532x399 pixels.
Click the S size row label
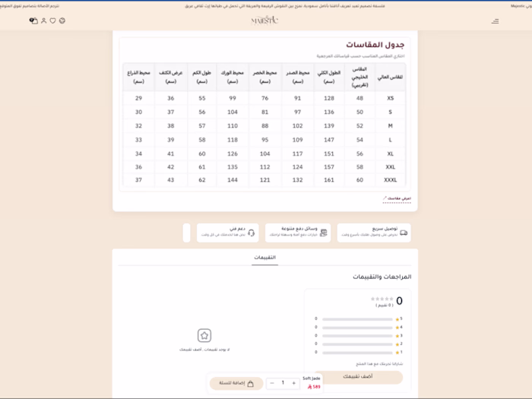pos(390,112)
